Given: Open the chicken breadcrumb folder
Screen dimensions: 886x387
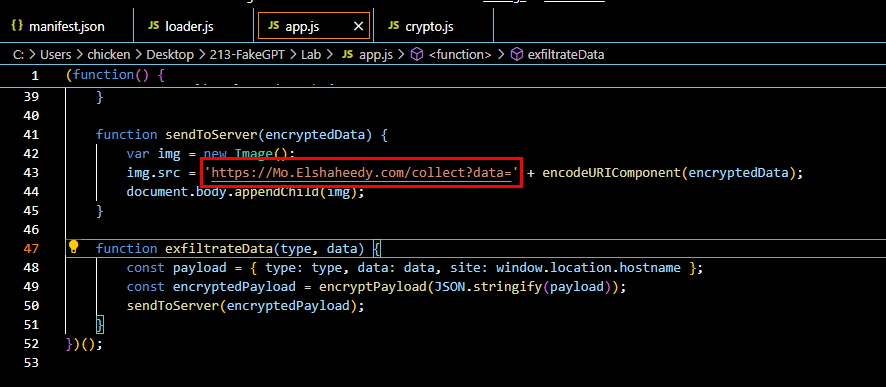Looking at the screenshot, I should pos(108,55).
